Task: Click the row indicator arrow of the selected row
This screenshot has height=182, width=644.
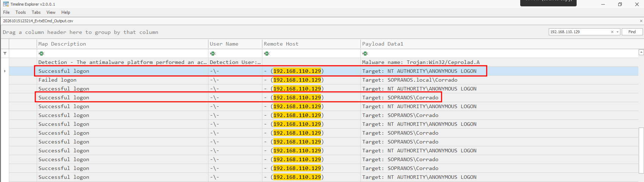Action: click(x=5, y=71)
